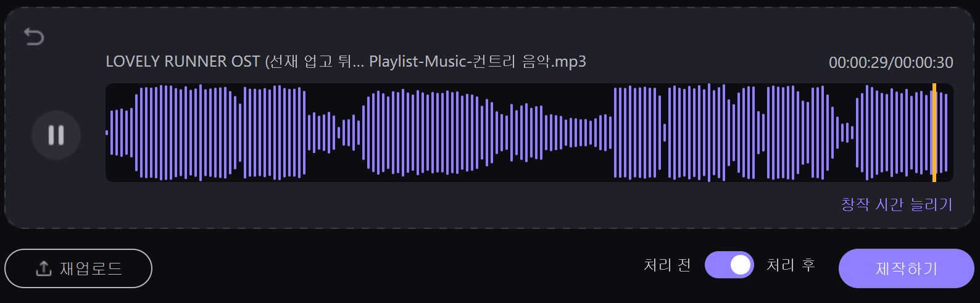Seek to the very start of the waveform

point(107,133)
